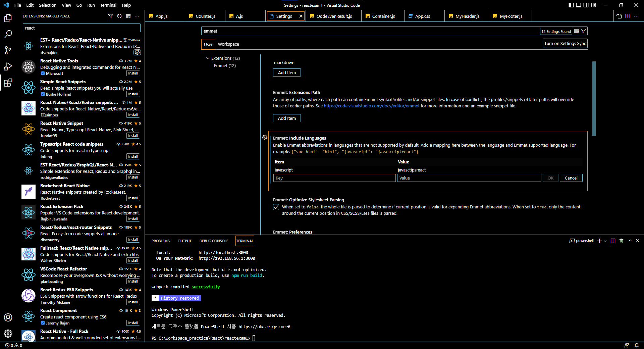The image size is (644, 349).
Task: Open editor more actions menu
Action: click(636, 16)
